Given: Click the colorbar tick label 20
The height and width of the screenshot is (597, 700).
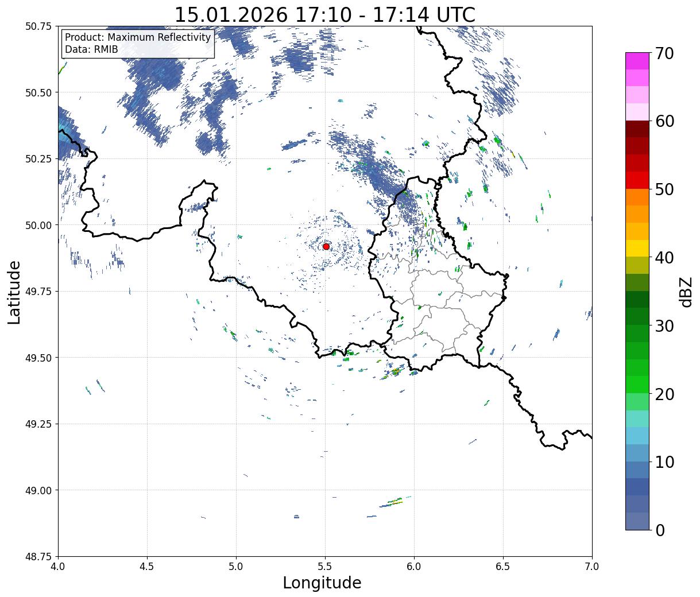Looking at the screenshot, I should point(665,394).
